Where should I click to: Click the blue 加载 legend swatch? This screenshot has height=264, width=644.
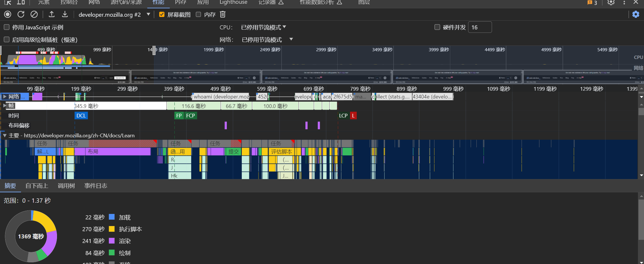112,217
